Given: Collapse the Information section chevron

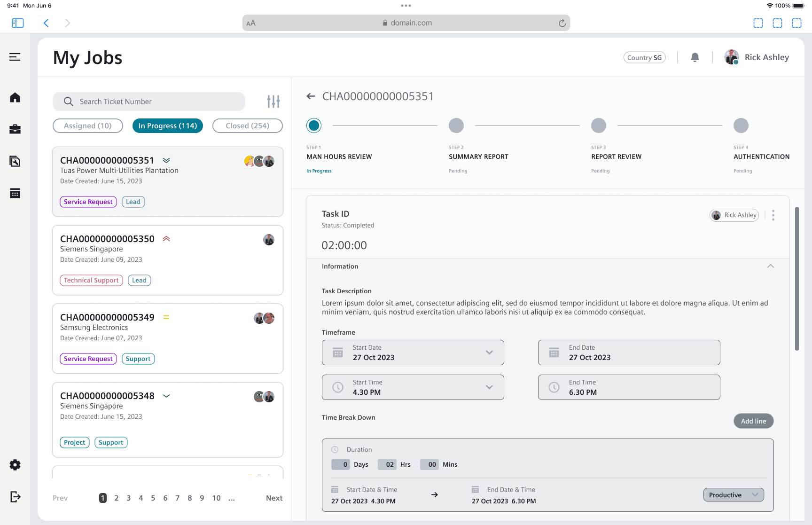Looking at the screenshot, I should (x=771, y=266).
